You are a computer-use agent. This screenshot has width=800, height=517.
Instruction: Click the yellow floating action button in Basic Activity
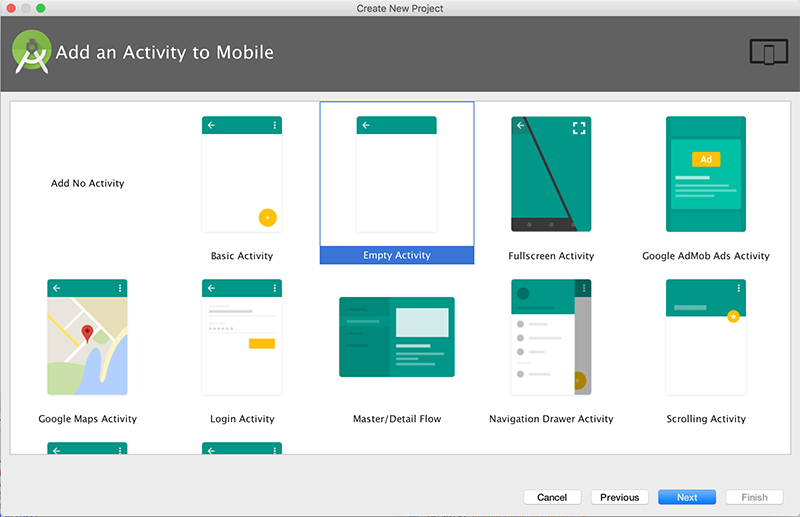point(267,217)
